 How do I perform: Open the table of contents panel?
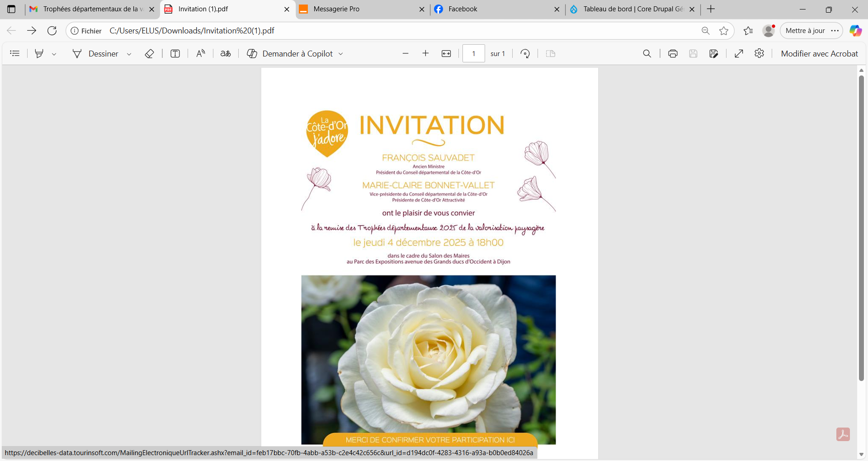point(15,53)
